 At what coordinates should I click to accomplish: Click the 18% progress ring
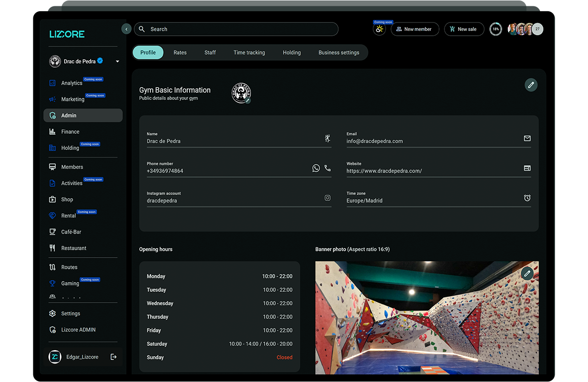pyautogui.click(x=495, y=29)
